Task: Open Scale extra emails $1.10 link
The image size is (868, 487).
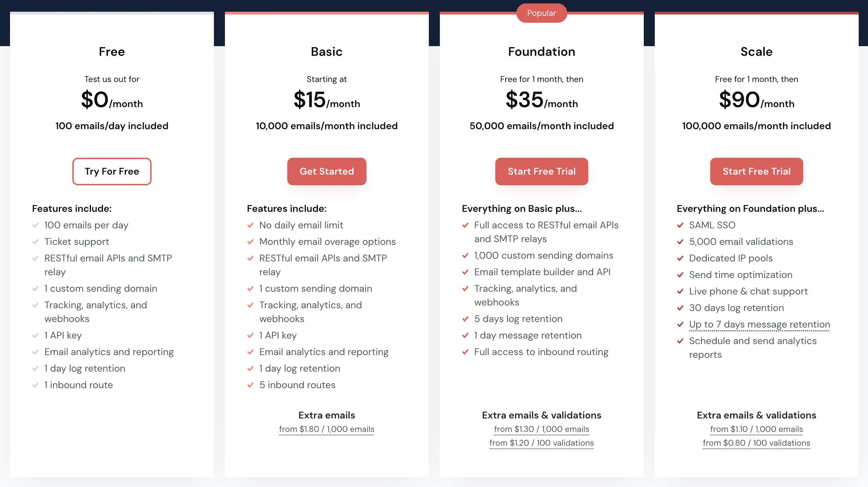Action: [x=756, y=429]
